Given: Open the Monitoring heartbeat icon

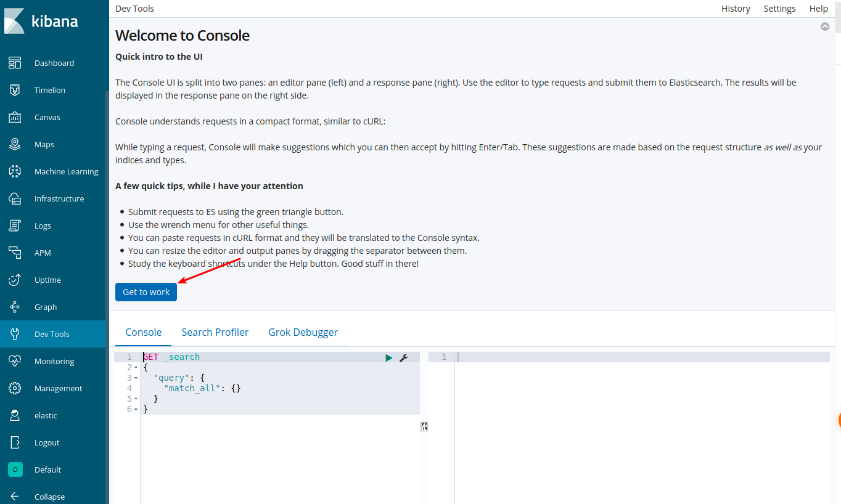Looking at the screenshot, I should click(15, 361).
